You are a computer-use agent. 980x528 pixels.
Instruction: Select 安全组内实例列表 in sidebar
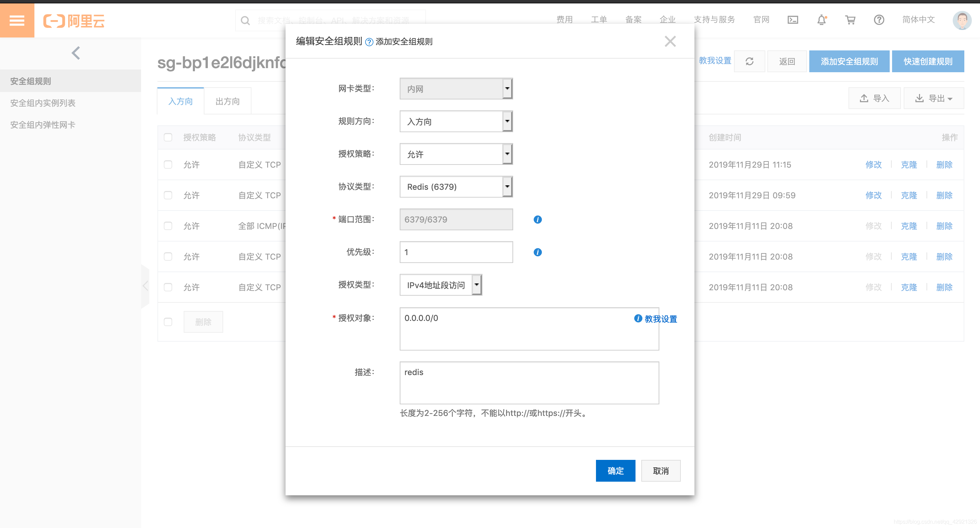43,103
